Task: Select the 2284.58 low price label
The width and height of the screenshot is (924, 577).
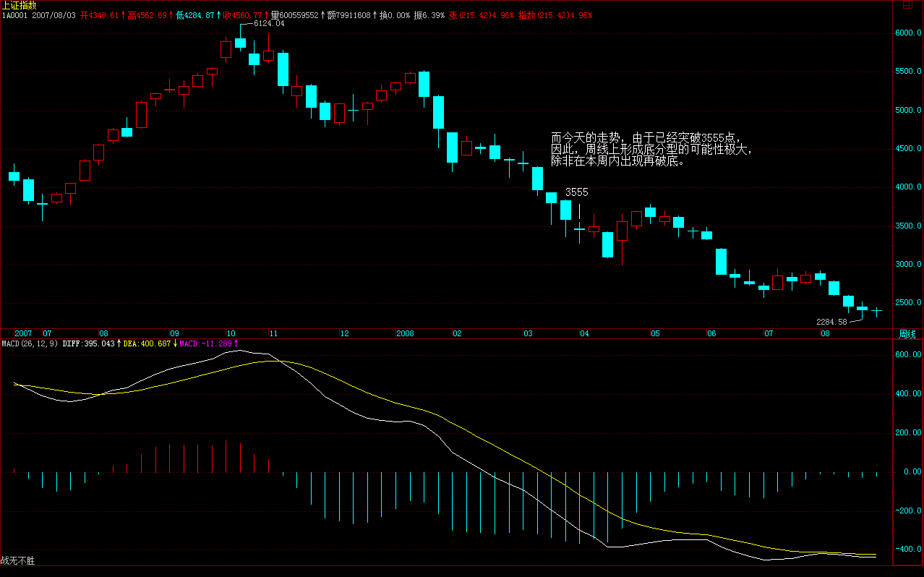Action: point(831,321)
